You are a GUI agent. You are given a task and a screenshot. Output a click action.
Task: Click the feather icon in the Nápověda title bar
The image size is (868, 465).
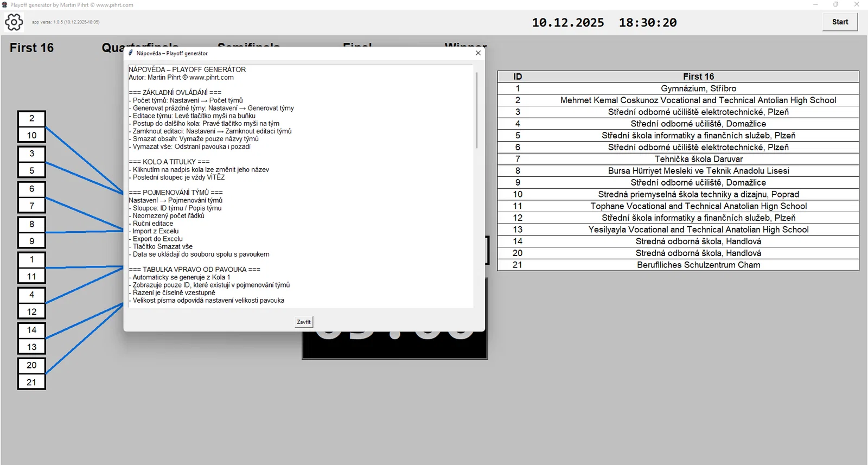click(130, 53)
